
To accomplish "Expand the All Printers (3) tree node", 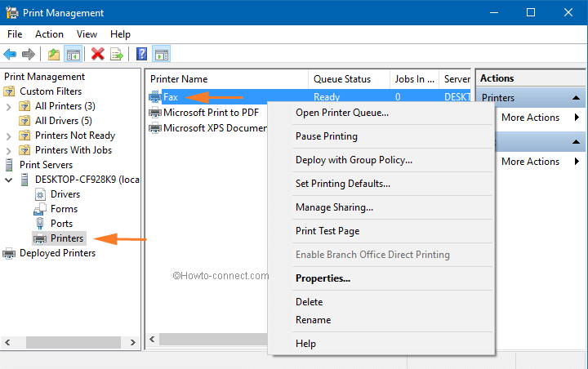I will (x=9, y=107).
